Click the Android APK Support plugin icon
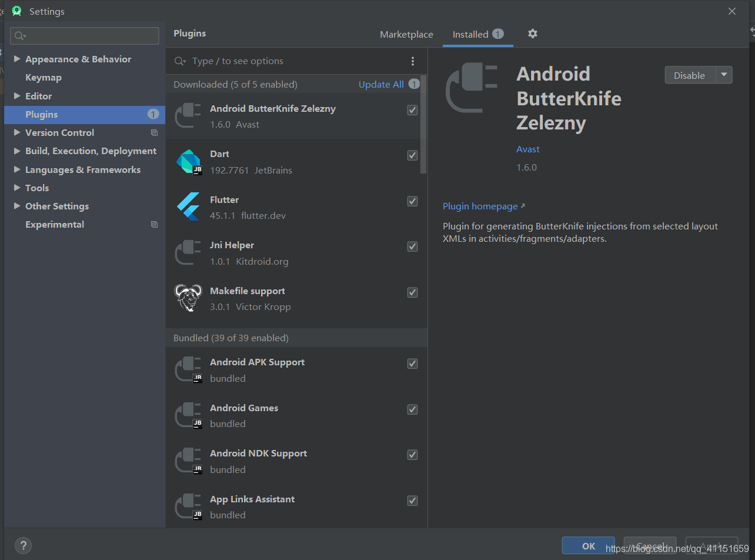 pos(189,370)
